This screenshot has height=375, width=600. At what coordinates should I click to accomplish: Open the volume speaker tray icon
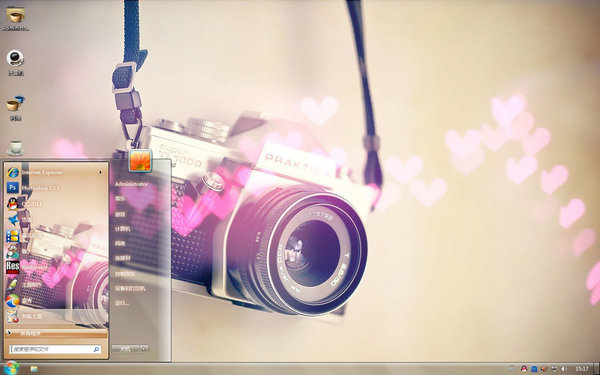564,369
